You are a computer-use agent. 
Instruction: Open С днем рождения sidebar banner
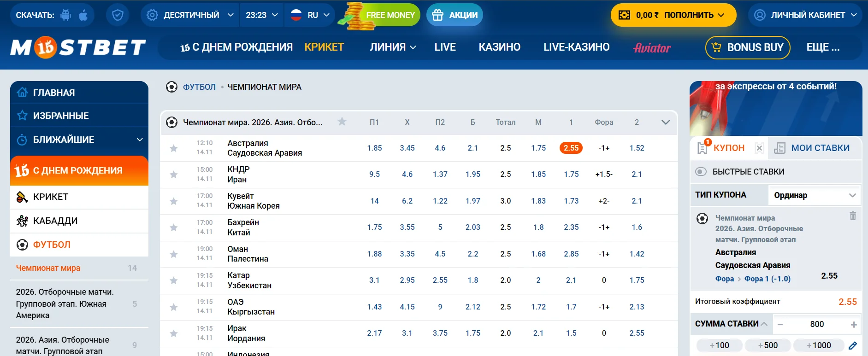(x=79, y=170)
